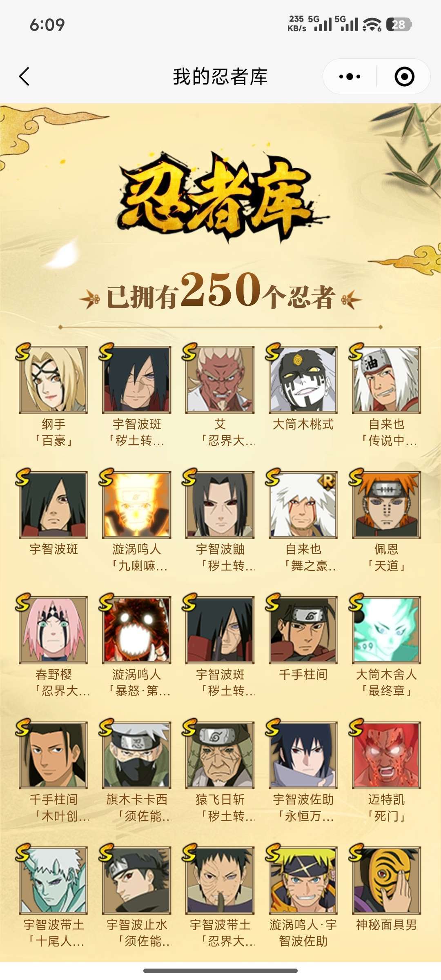
Task: Open the 大筒木桃式 ninja avatar
Action: (x=303, y=380)
